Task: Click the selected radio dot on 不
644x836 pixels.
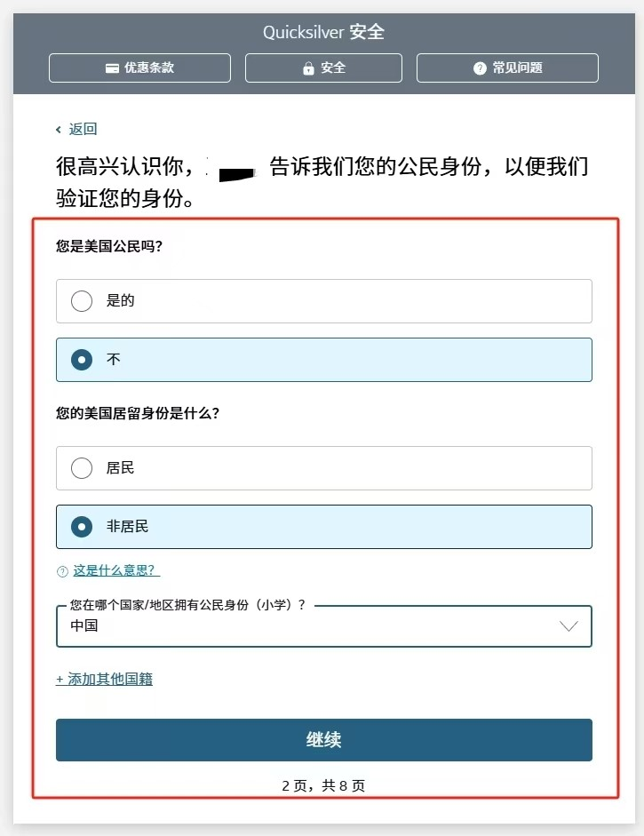Action: 82,360
